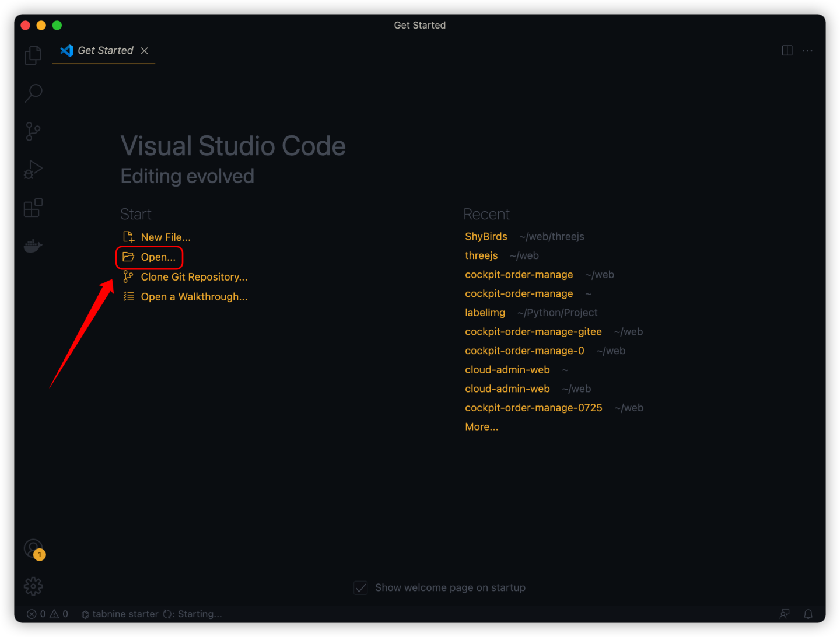Open the Docker view icon
Image resolution: width=840 pixels, height=637 pixels.
(x=33, y=246)
